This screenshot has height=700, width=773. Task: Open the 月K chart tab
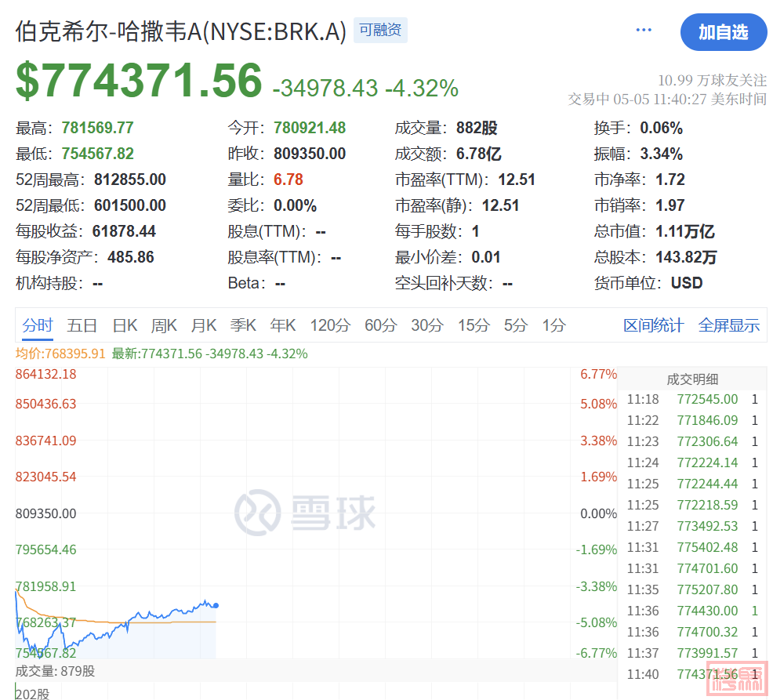pos(204,325)
